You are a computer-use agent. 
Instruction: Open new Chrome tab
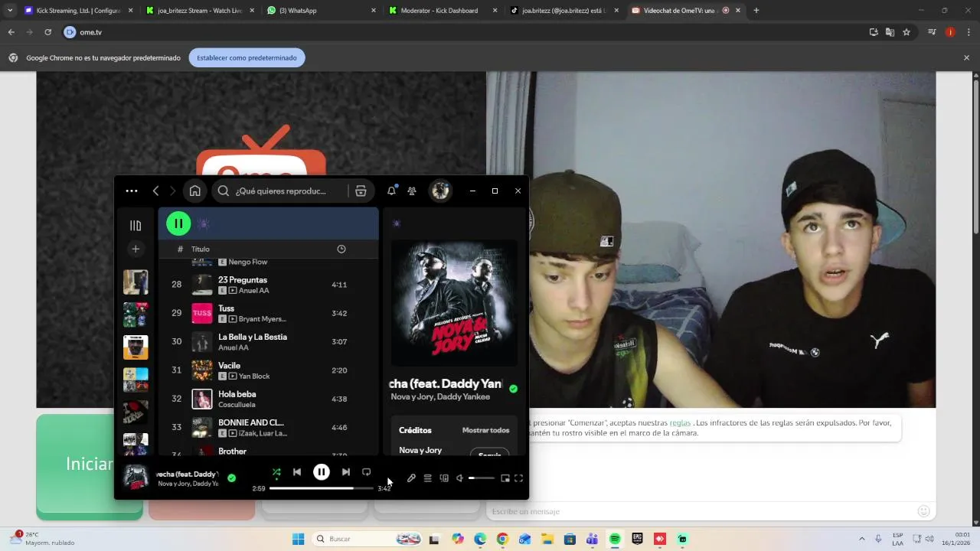pyautogui.click(x=756, y=11)
